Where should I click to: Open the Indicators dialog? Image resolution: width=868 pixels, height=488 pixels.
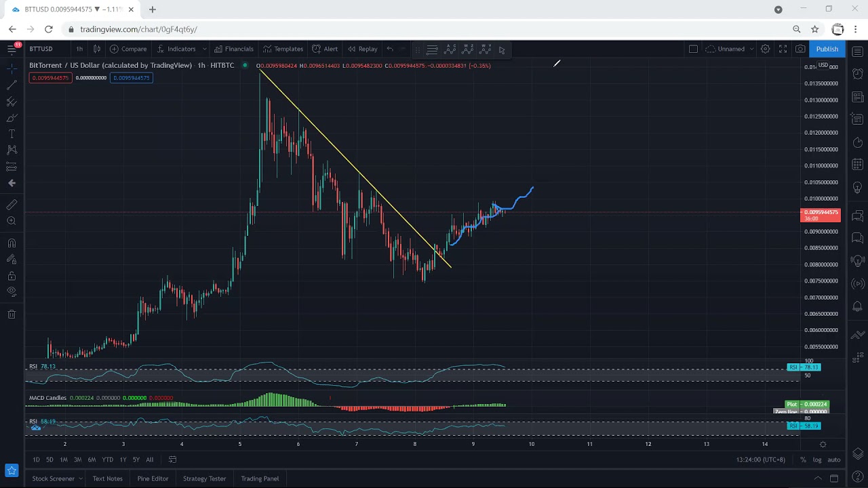pos(176,49)
